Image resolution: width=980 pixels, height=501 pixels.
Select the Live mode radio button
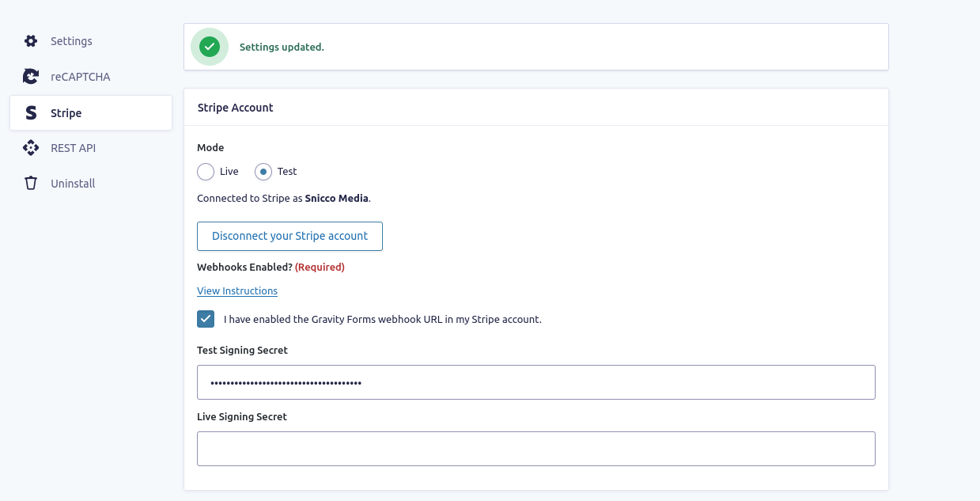coord(206,172)
